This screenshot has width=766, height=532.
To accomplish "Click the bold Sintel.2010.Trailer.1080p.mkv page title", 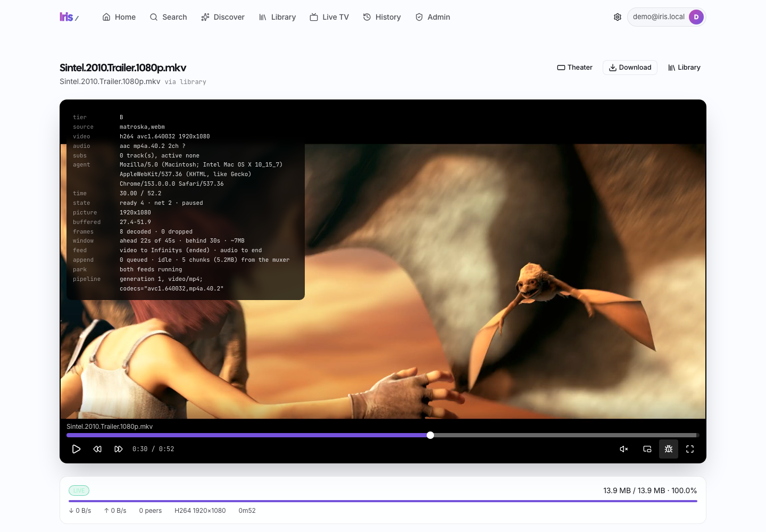I will (x=123, y=68).
